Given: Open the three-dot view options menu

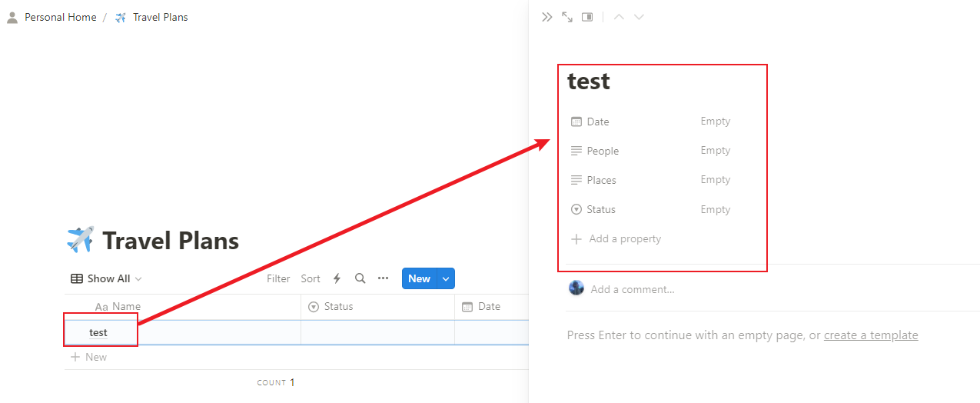Looking at the screenshot, I should (384, 278).
